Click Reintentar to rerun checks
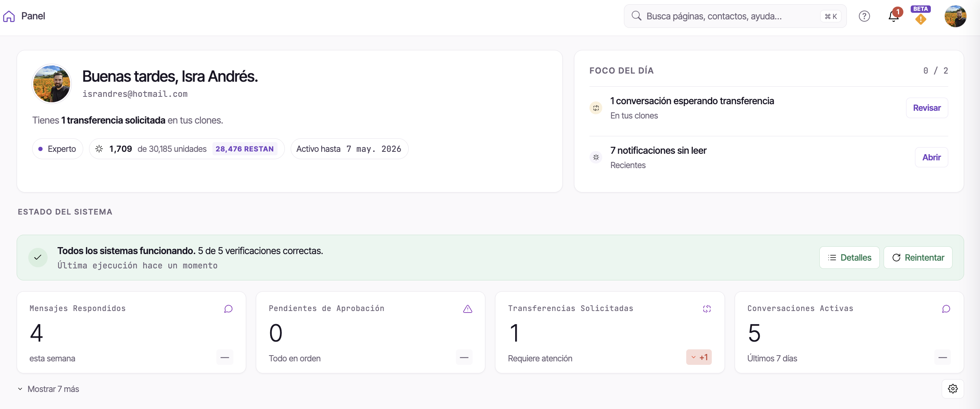Viewport: 980px width, 409px height. tap(918, 258)
